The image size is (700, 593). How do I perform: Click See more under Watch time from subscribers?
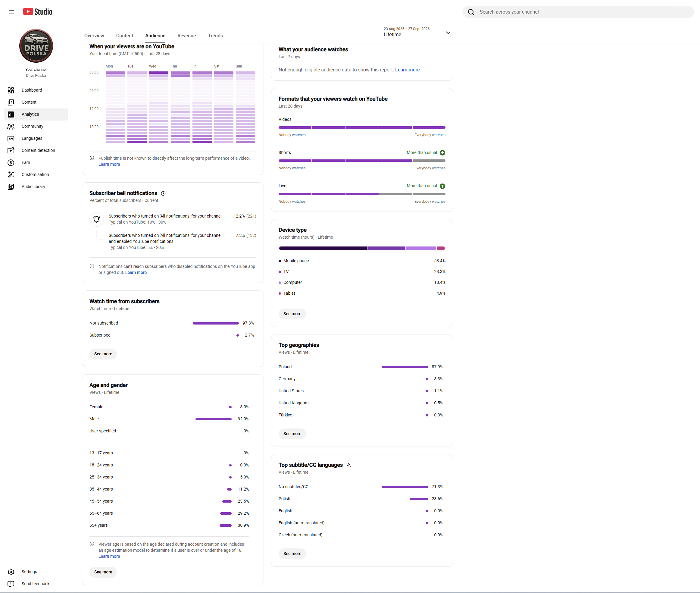click(x=103, y=354)
